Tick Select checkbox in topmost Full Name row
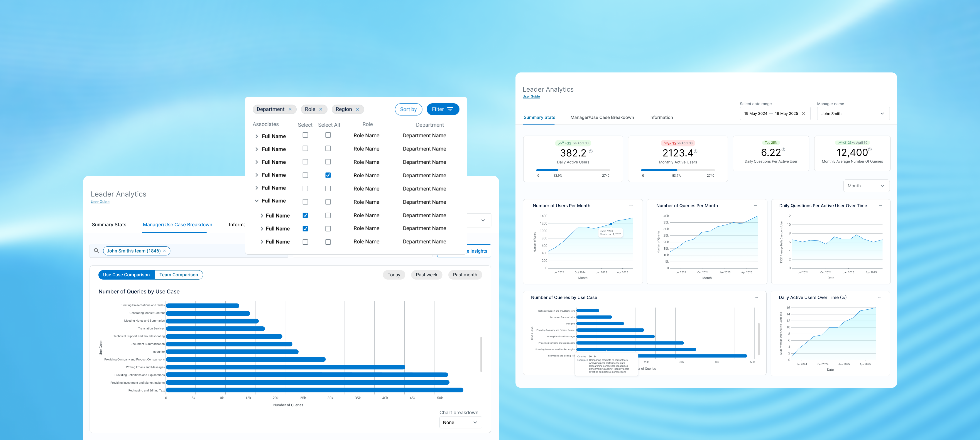 click(x=305, y=135)
